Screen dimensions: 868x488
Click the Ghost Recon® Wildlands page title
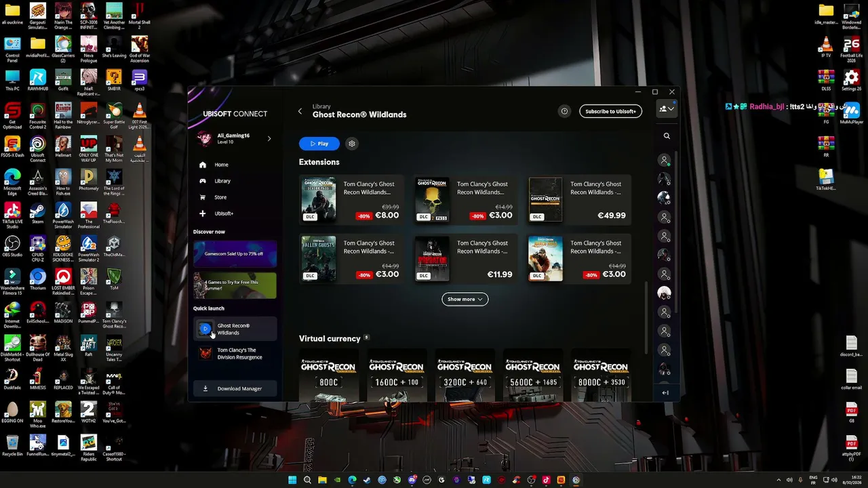pyautogui.click(x=359, y=115)
